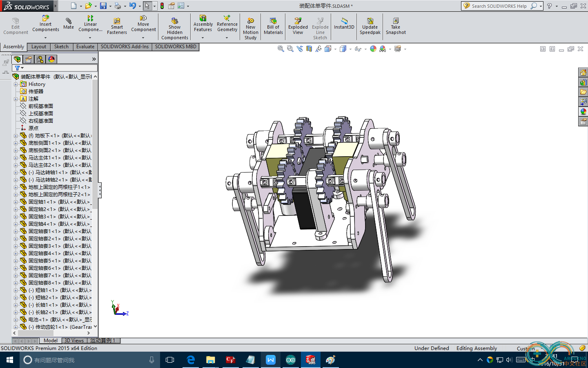Expand Insert Components dropdown arrow
Screen dimensions: 588x368
[45, 38]
